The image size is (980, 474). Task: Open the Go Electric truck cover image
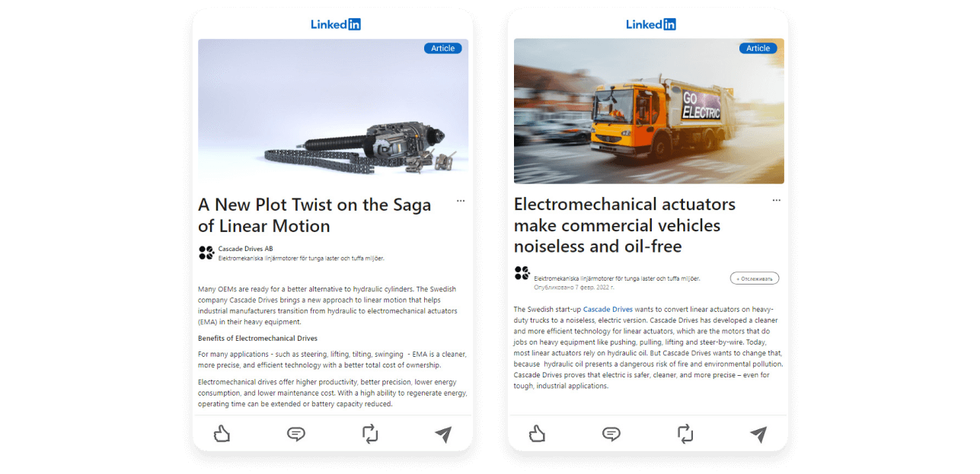pyautogui.click(x=649, y=111)
